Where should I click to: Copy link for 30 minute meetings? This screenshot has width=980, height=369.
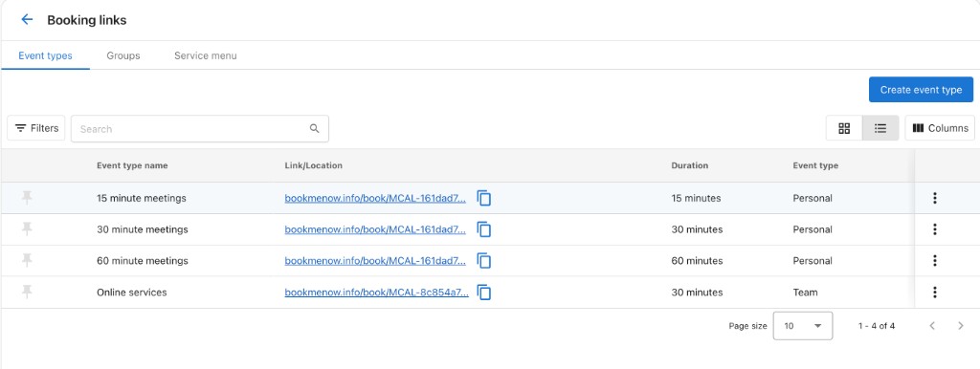(x=483, y=229)
